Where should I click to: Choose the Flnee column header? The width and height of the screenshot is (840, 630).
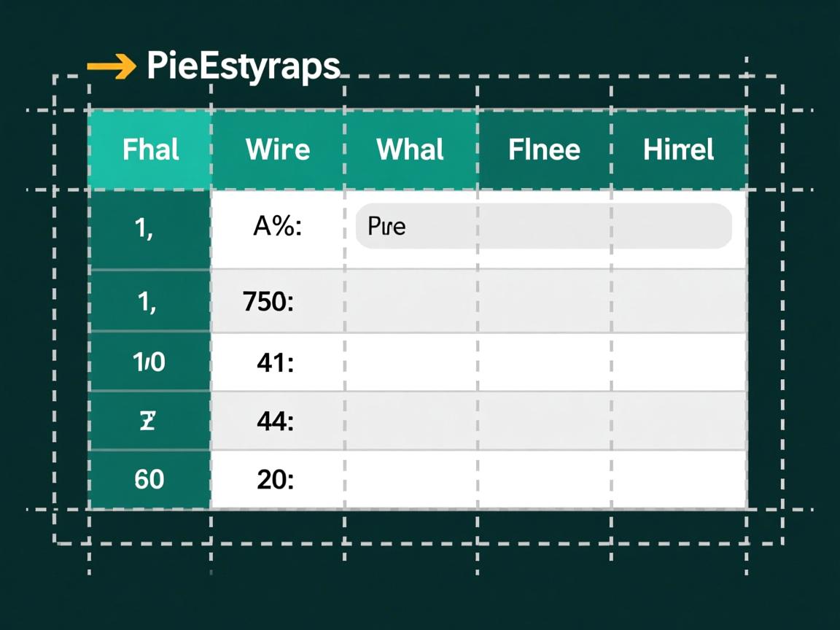(544, 150)
